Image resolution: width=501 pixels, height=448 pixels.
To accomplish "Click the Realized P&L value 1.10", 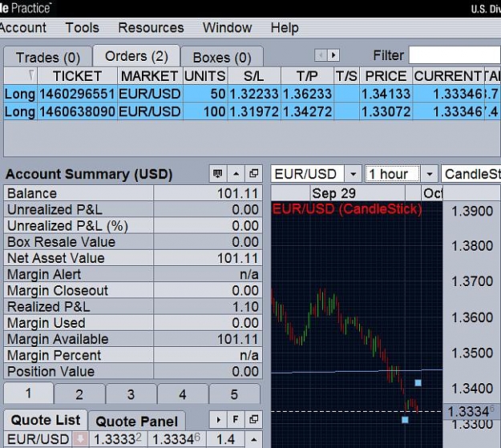I will tap(245, 306).
